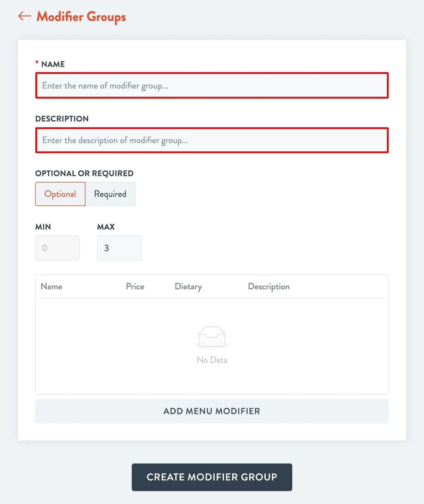
Task: Click the Name column header
Action: [51, 286]
